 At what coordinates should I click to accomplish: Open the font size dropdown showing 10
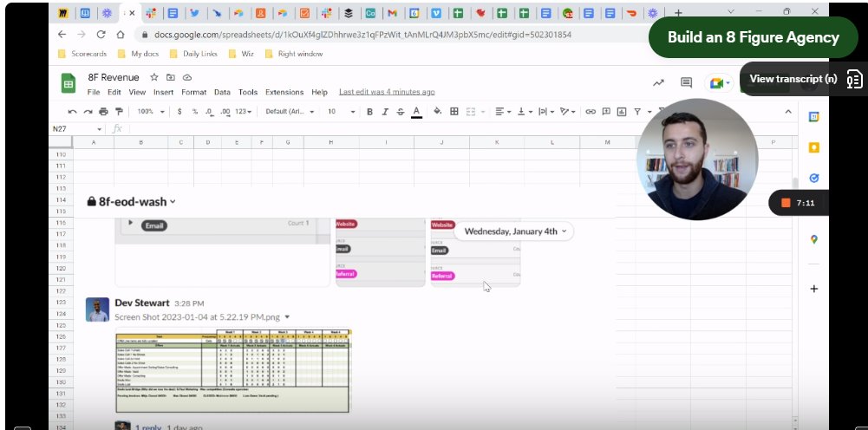tap(341, 112)
